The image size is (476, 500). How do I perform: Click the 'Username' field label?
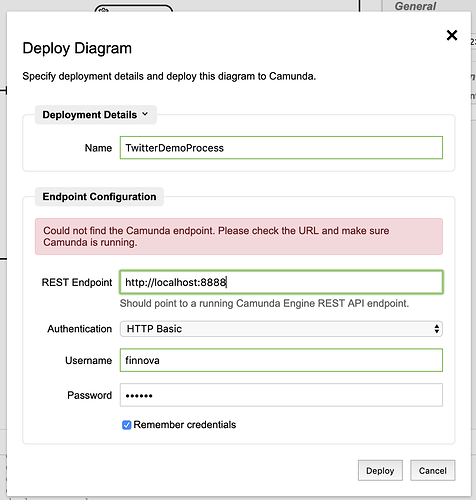pyautogui.click(x=88, y=360)
